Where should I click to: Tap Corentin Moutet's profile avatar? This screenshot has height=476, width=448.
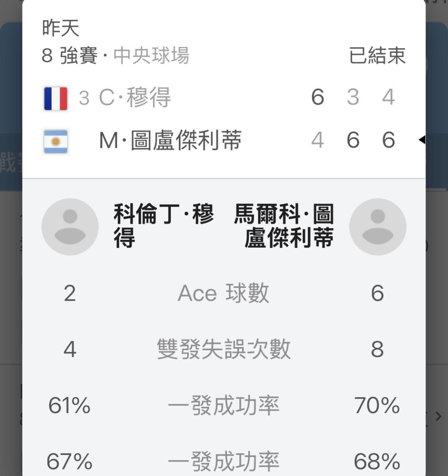coord(70,226)
